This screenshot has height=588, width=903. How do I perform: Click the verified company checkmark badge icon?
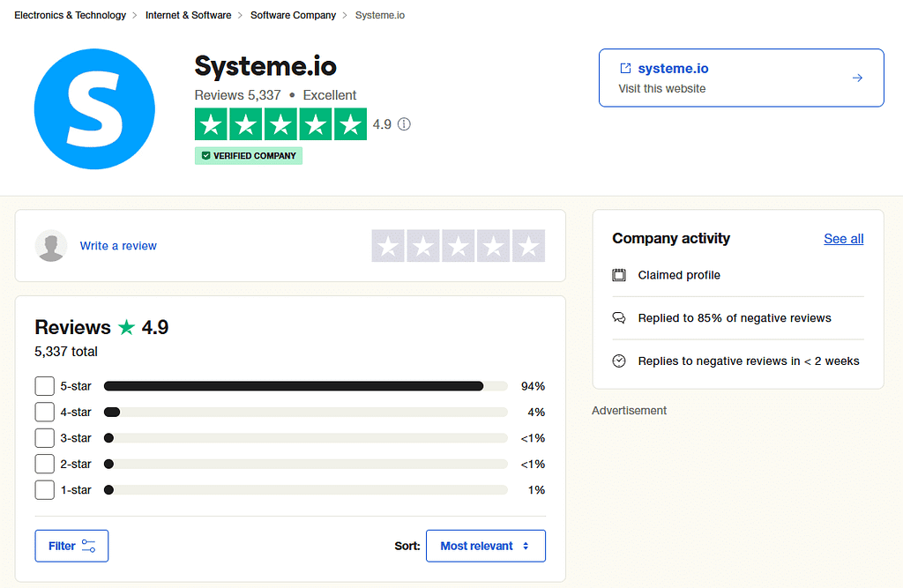coord(205,155)
